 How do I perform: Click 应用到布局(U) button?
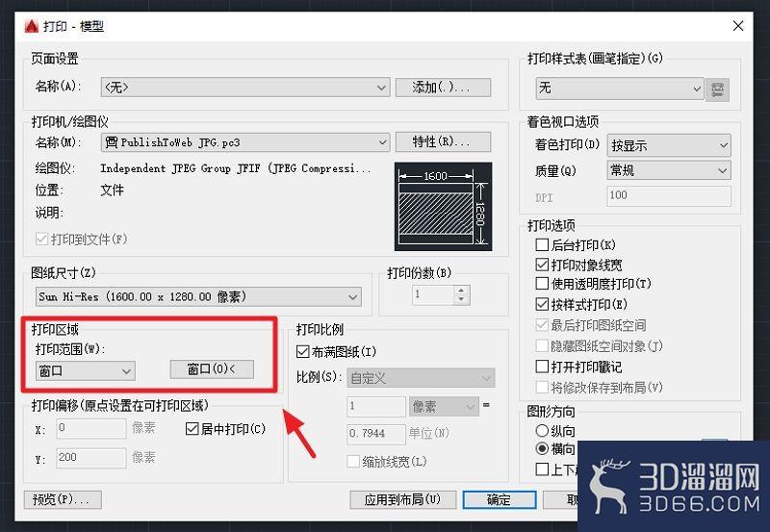[x=402, y=499]
